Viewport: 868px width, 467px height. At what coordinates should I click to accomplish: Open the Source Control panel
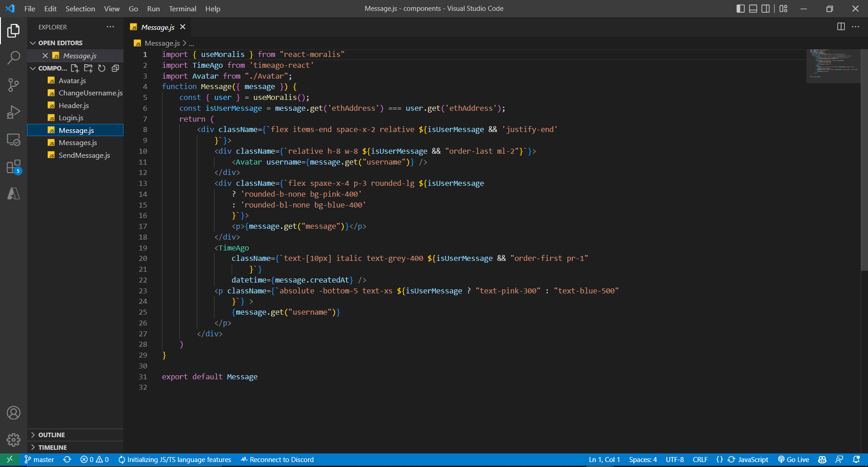14,85
